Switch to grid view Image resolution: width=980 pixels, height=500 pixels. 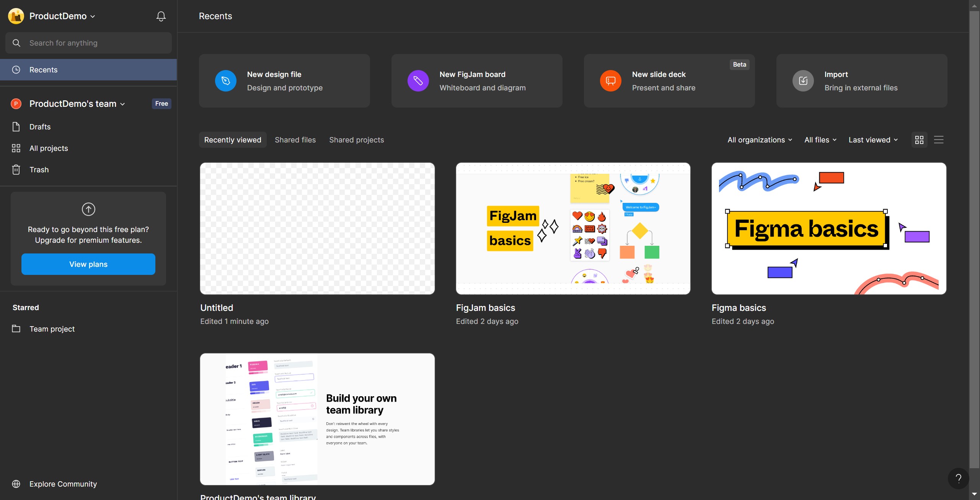[x=920, y=140]
